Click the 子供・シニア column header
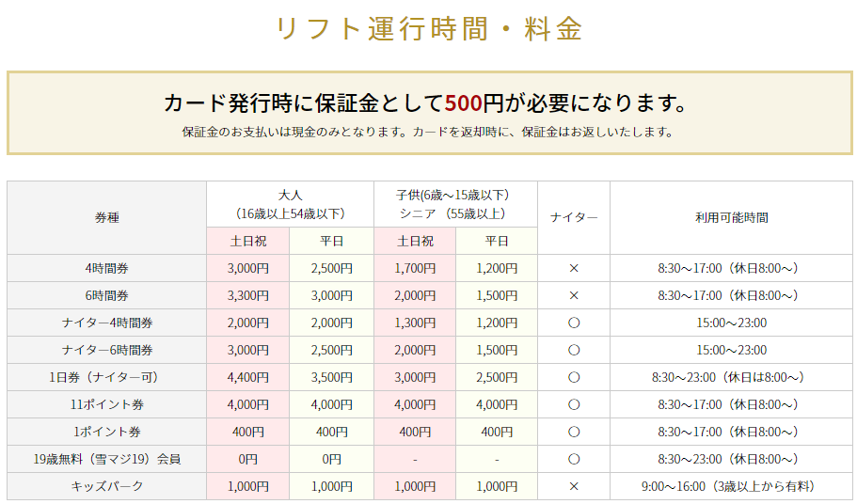 (456, 205)
